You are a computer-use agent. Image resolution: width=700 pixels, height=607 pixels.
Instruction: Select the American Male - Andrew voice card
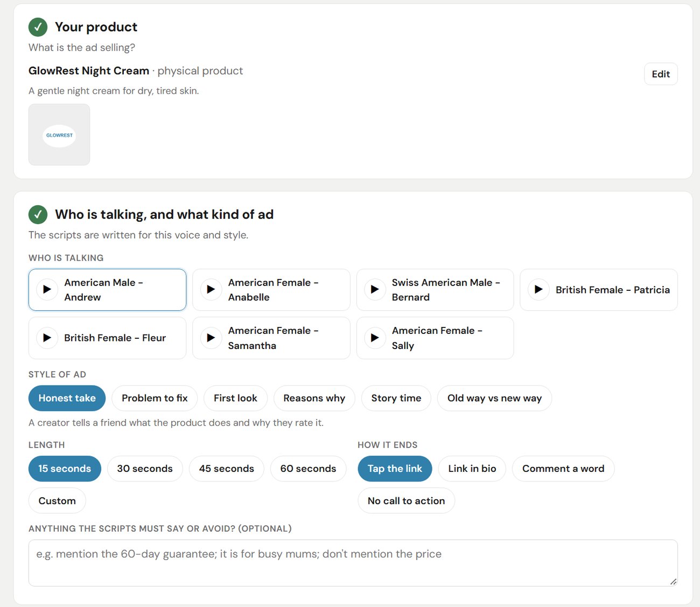pyautogui.click(x=107, y=290)
